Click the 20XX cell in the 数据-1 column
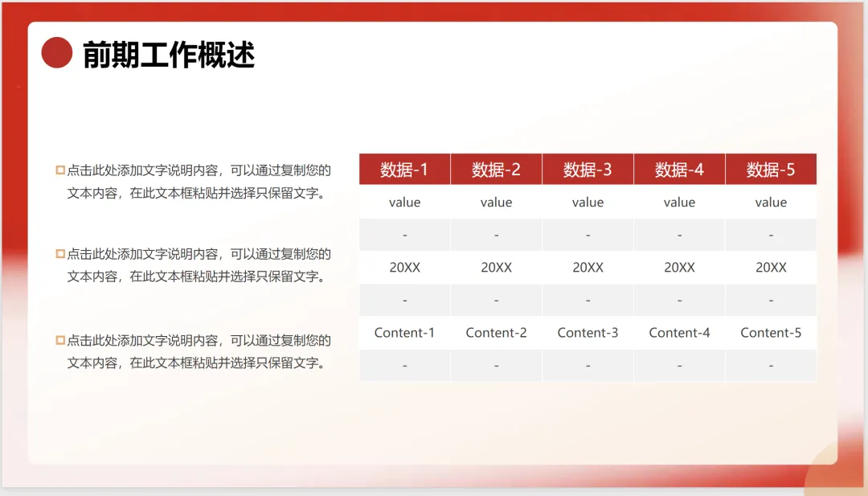 click(x=404, y=268)
